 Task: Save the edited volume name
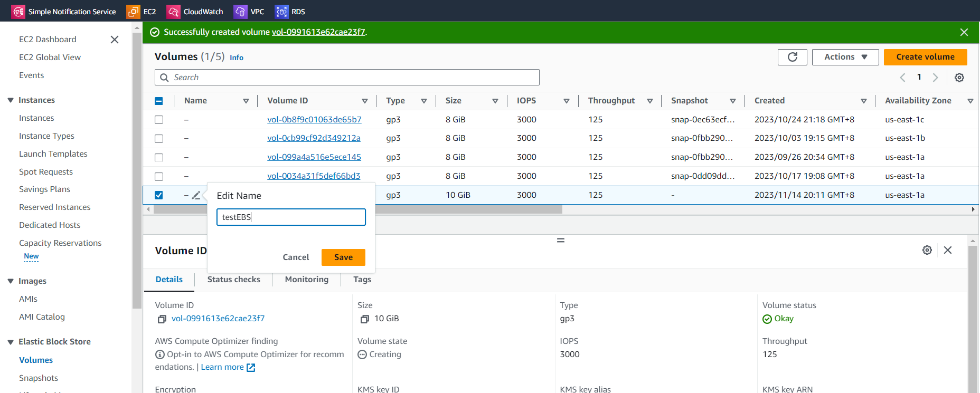343,257
